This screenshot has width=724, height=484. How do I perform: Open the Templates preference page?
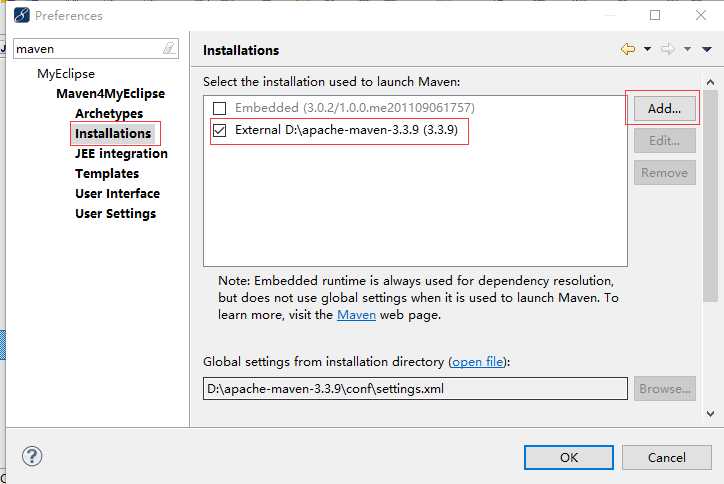(107, 174)
